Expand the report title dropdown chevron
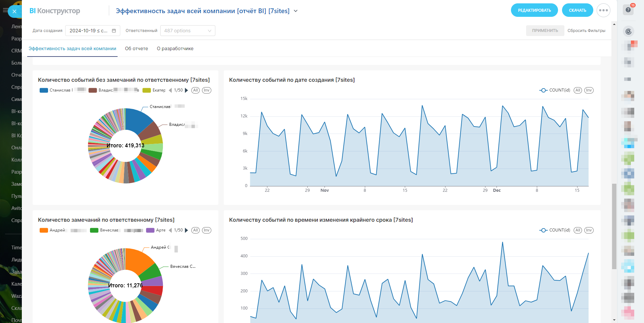 coord(296,11)
